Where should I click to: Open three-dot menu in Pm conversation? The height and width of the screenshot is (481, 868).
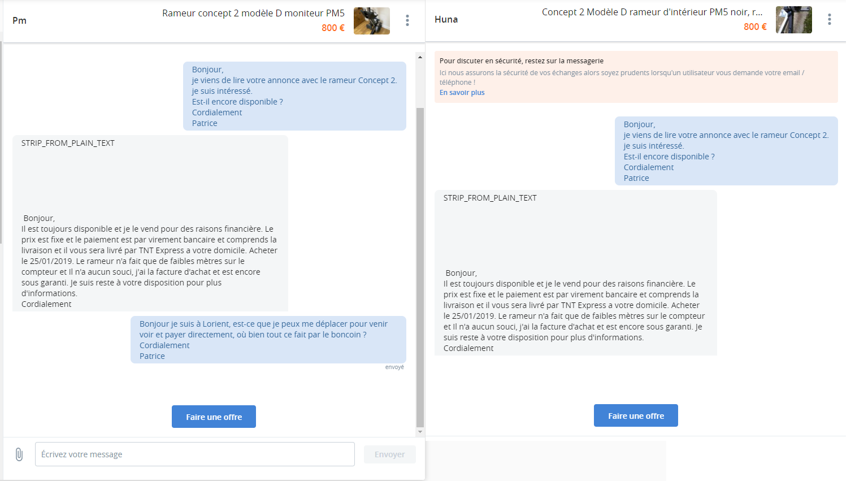coord(407,21)
